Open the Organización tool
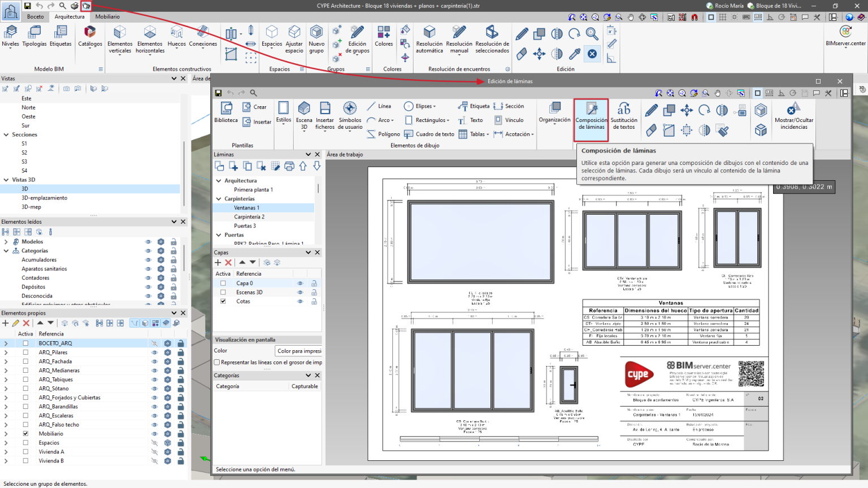The height and width of the screenshot is (488, 868). [554, 112]
